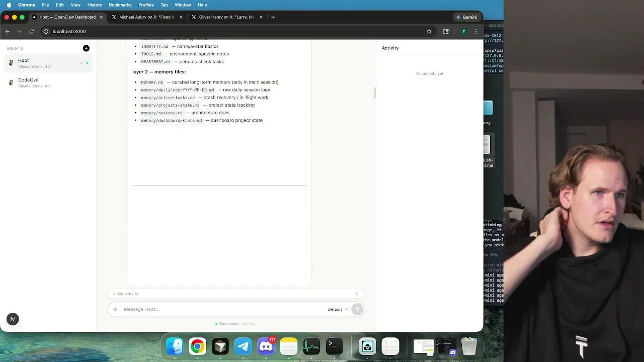Open the Chrome extensions or side panel icon
644x362 pixels.
pos(446,31)
